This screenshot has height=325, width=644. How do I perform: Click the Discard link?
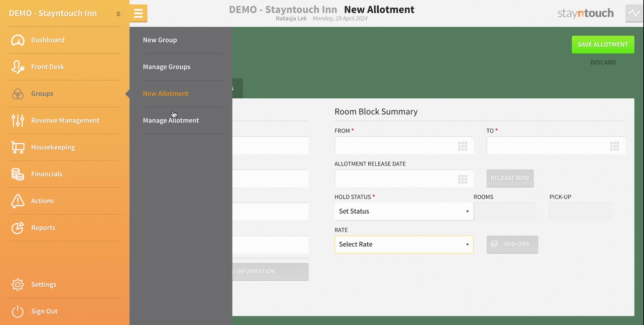[603, 62]
